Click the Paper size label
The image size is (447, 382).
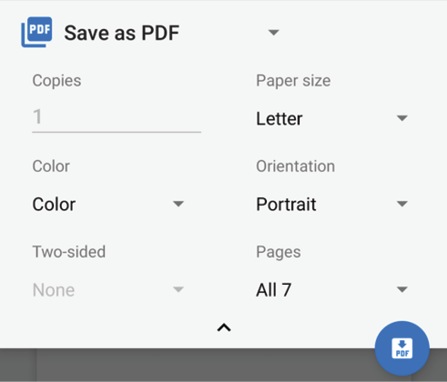point(293,81)
